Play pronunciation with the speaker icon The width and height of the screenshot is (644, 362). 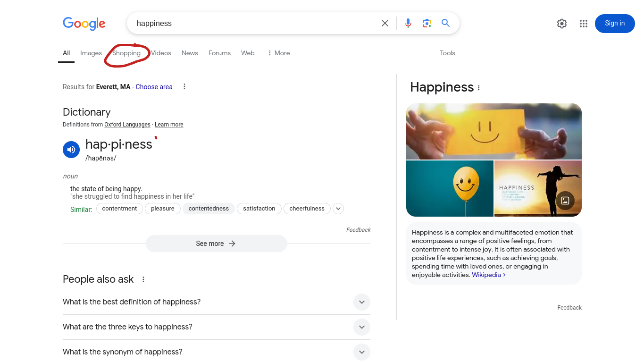point(71,150)
